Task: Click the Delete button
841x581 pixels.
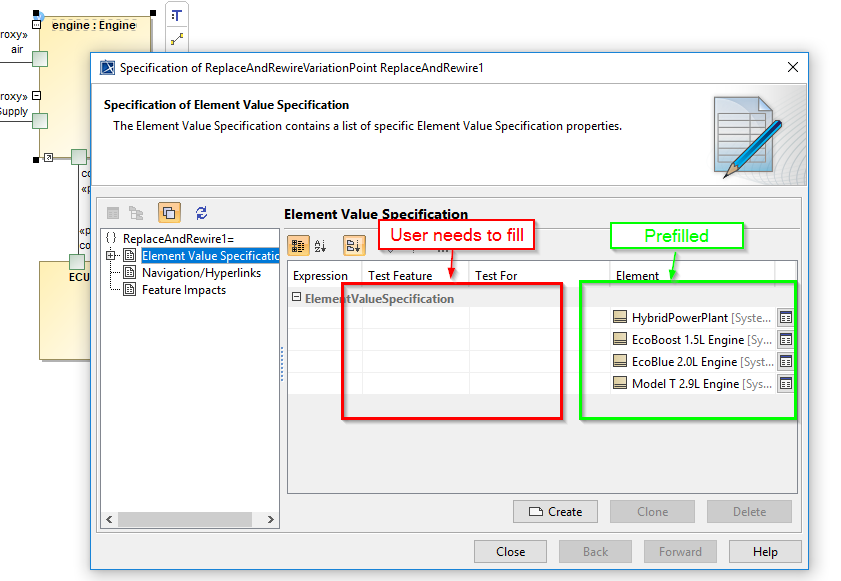Action: tap(749, 512)
